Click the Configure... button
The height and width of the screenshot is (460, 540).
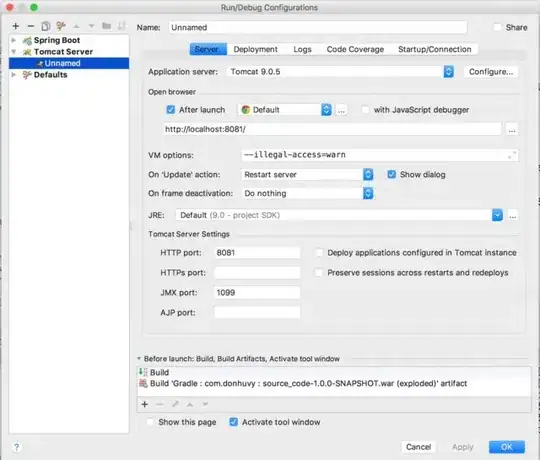coord(491,72)
